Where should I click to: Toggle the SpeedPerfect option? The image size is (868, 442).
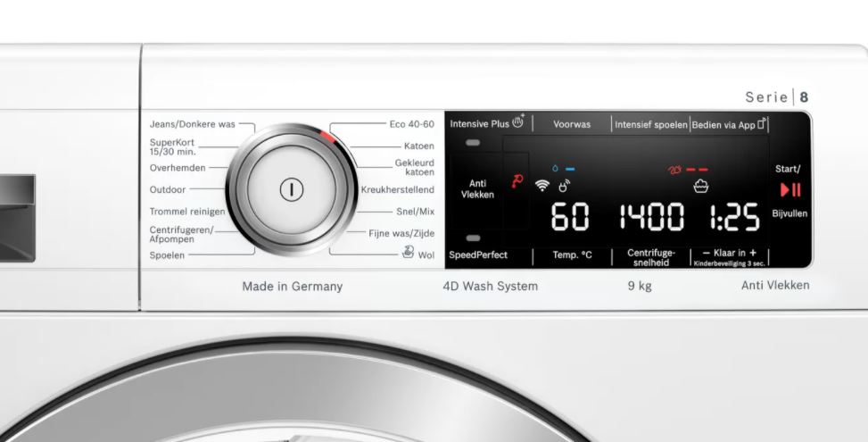pyautogui.click(x=478, y=254)
